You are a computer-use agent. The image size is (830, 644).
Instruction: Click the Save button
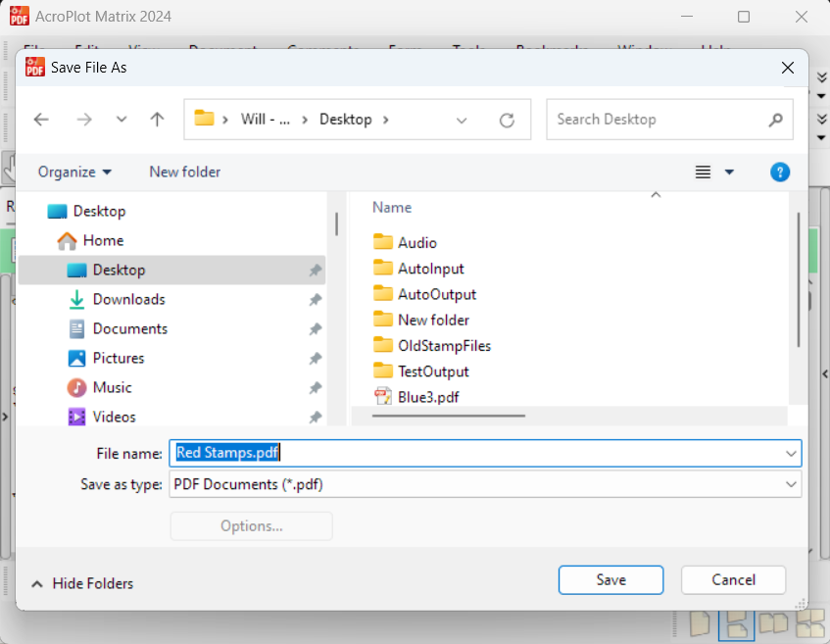click(610, 580)
